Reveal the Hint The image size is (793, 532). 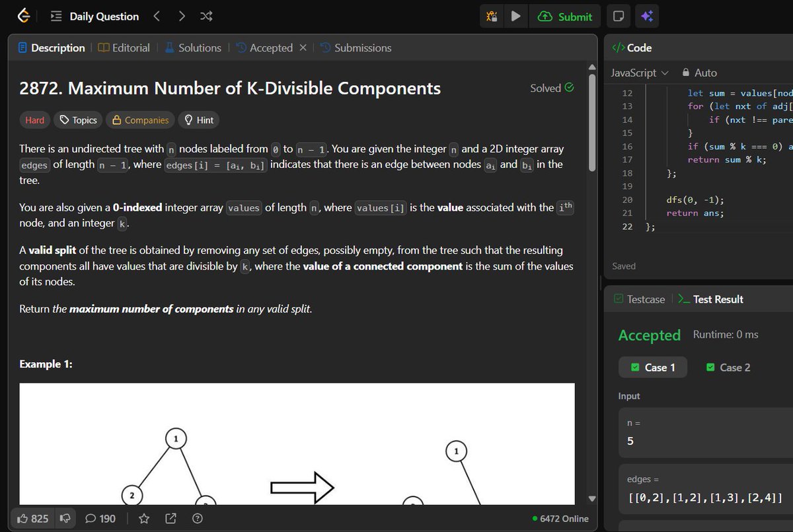pos(199,120)
